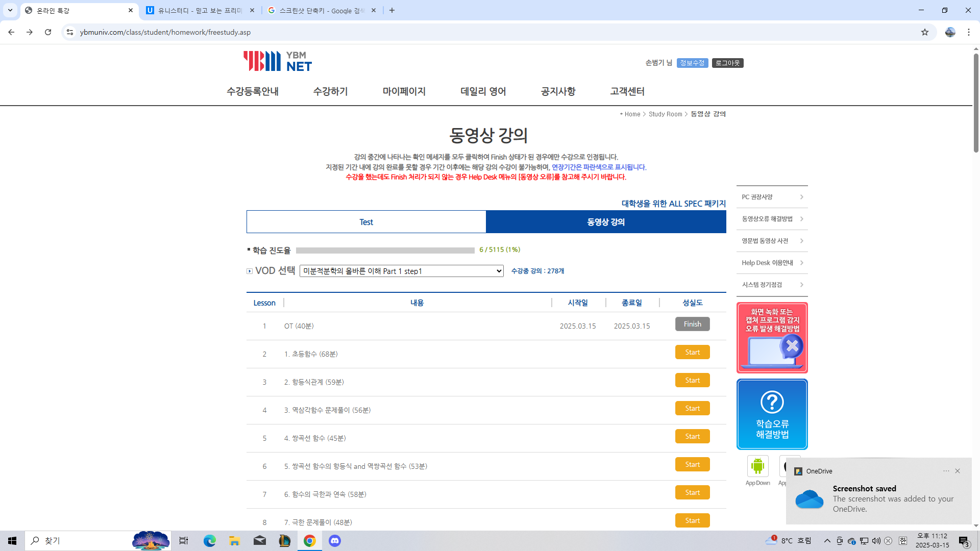The image size is (980, 551).
Task: Open the 마이페이지 menu
Action: pyautogui.click(x=404, y=91)
